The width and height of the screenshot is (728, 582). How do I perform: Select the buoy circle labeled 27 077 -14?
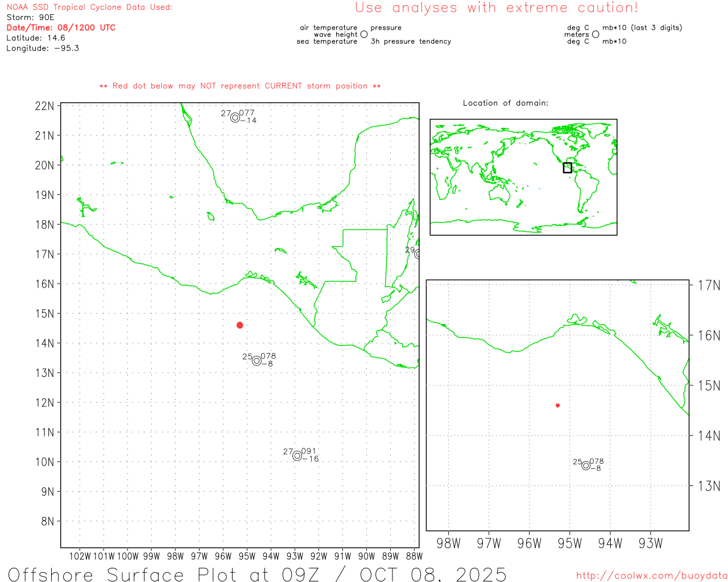click(x=235, y=118)
